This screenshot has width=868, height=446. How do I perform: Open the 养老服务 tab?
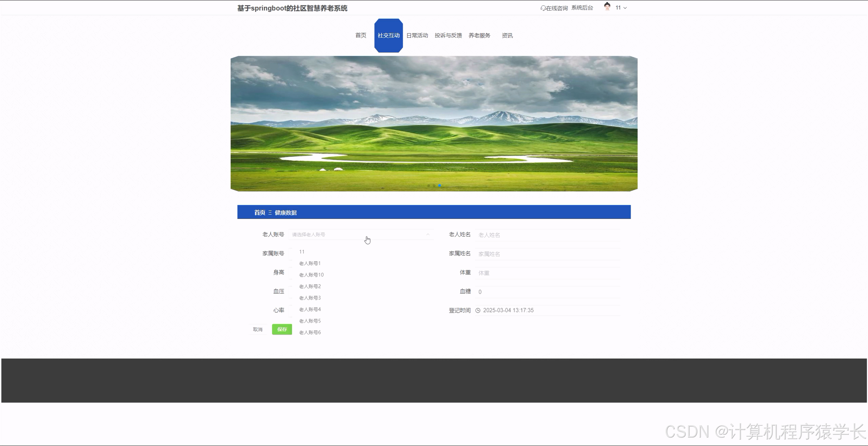click(479, 35)
